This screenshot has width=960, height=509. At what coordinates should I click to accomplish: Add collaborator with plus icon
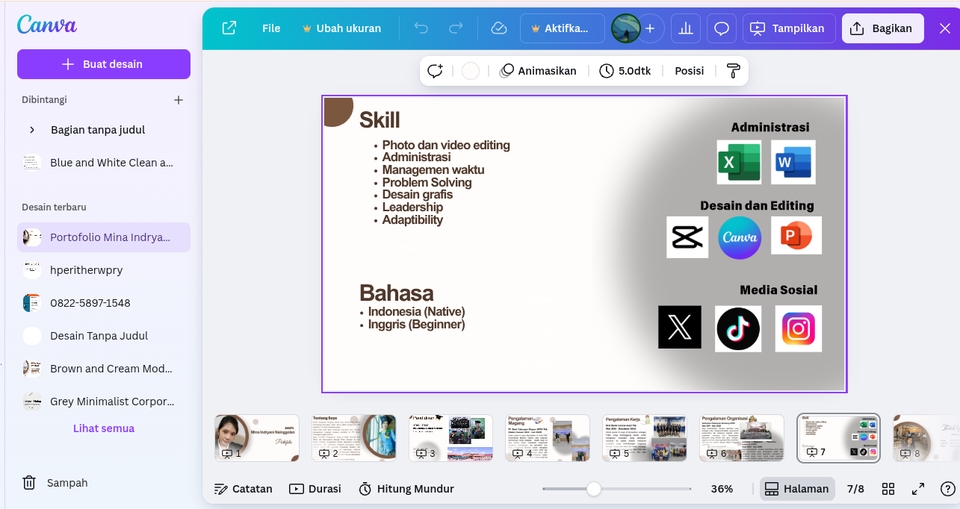click(650, 28)
